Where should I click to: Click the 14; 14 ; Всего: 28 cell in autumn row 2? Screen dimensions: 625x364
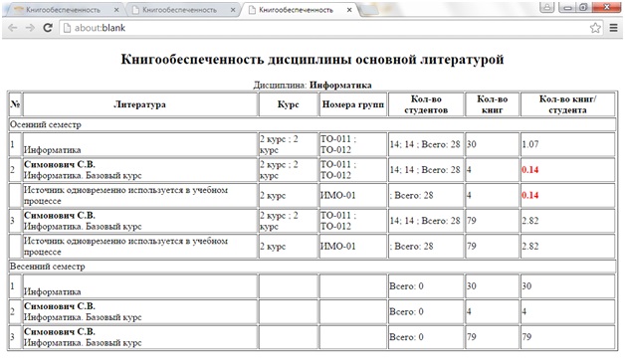[x=426, y=170]
